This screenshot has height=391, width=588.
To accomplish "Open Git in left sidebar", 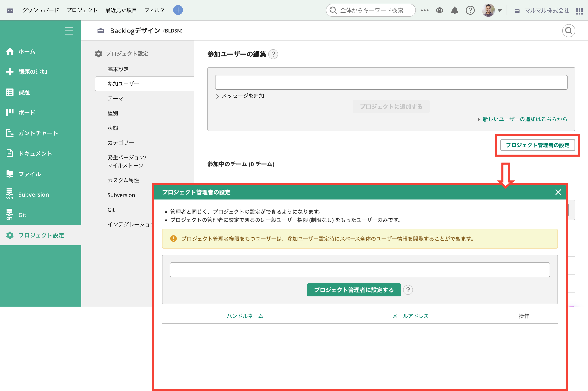I will 41,215.
